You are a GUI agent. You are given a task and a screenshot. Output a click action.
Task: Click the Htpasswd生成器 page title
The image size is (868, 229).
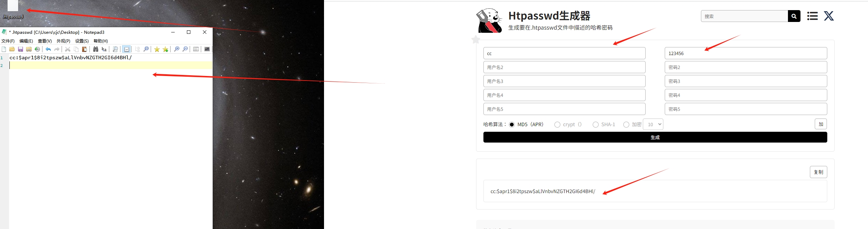[x=549, y=16]
